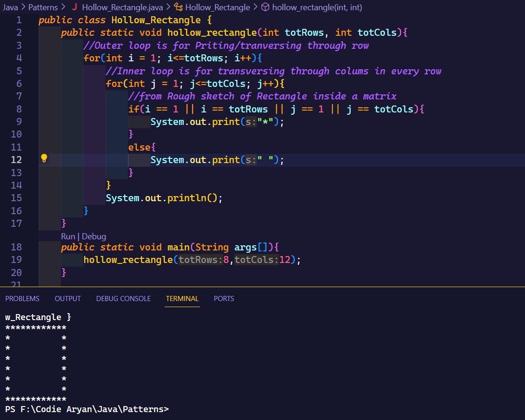Viewport: 525px width, 420px height.
Task: Click the lightbulb quick-fix icon on line 12
Action: coord(44,158)
